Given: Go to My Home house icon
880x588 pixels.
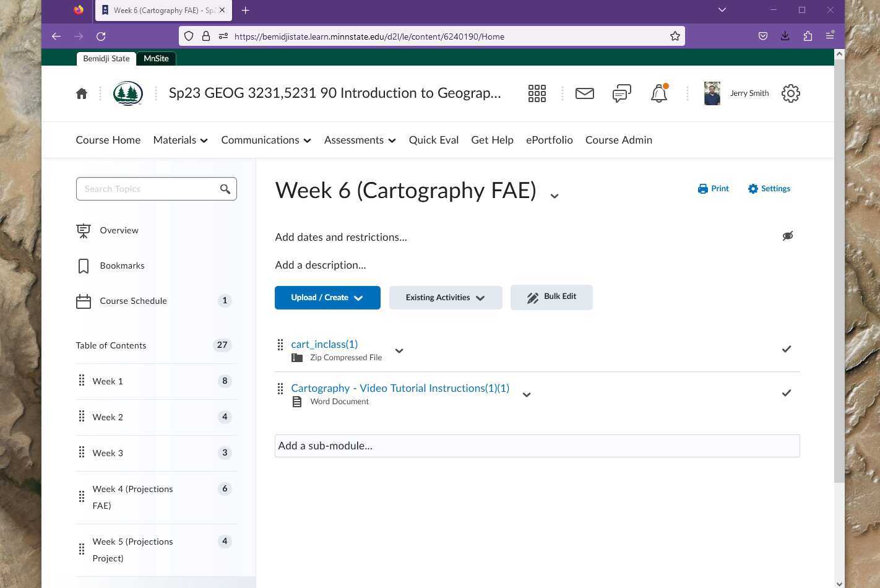Looking at the screenshot, I should tap(82, 93).
